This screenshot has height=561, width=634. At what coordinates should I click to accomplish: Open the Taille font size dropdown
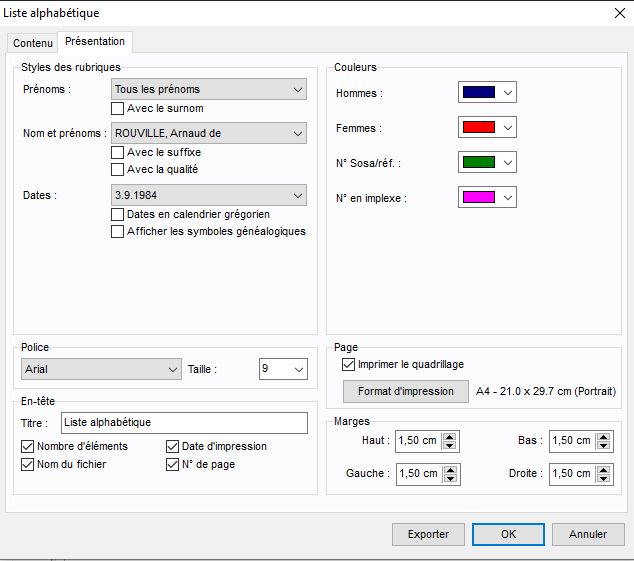(x=283, y=369)
